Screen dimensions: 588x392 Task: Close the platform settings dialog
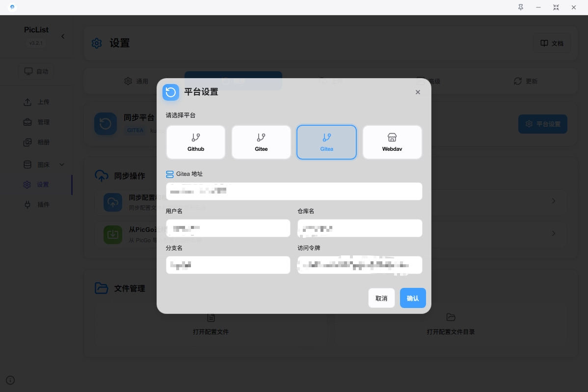tap(418, 92)
